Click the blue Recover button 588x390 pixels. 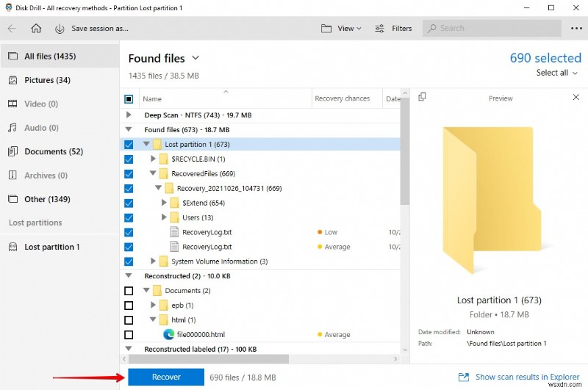[166, 377]
